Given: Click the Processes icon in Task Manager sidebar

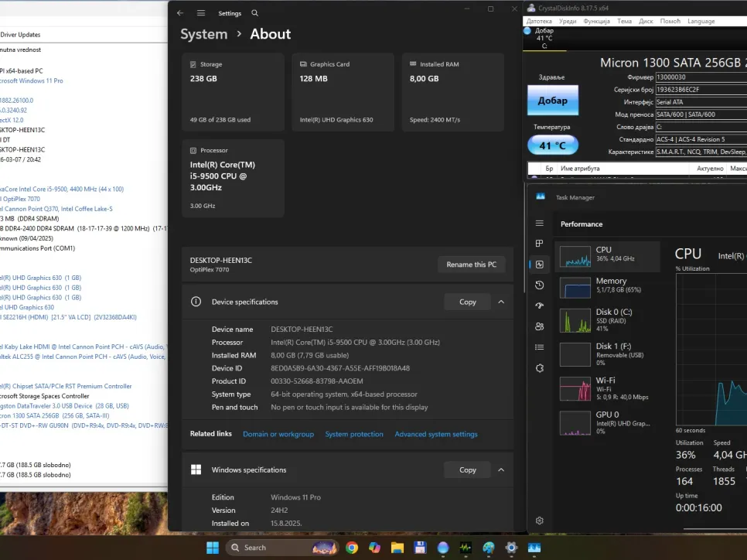Looking at the screenshot, I should 540,244.
